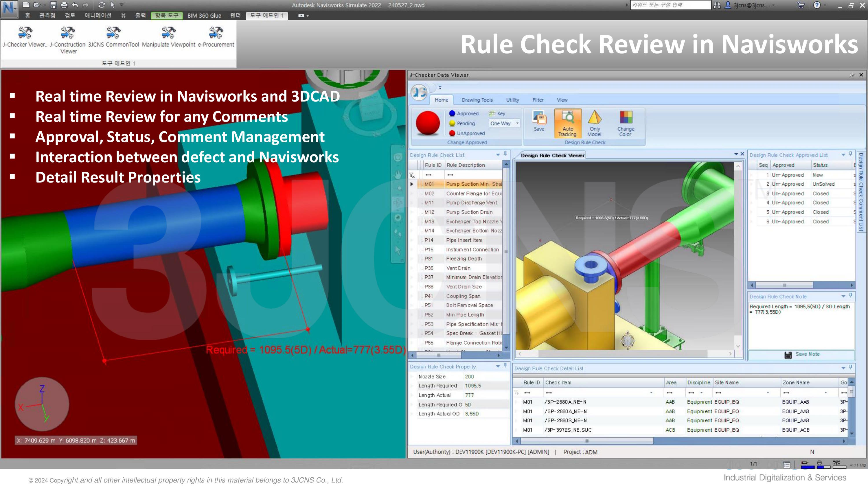Expand the Design Rule Check List panel menu arrow
Viewport: 868px width, 488px height.
tap(498, 155)
